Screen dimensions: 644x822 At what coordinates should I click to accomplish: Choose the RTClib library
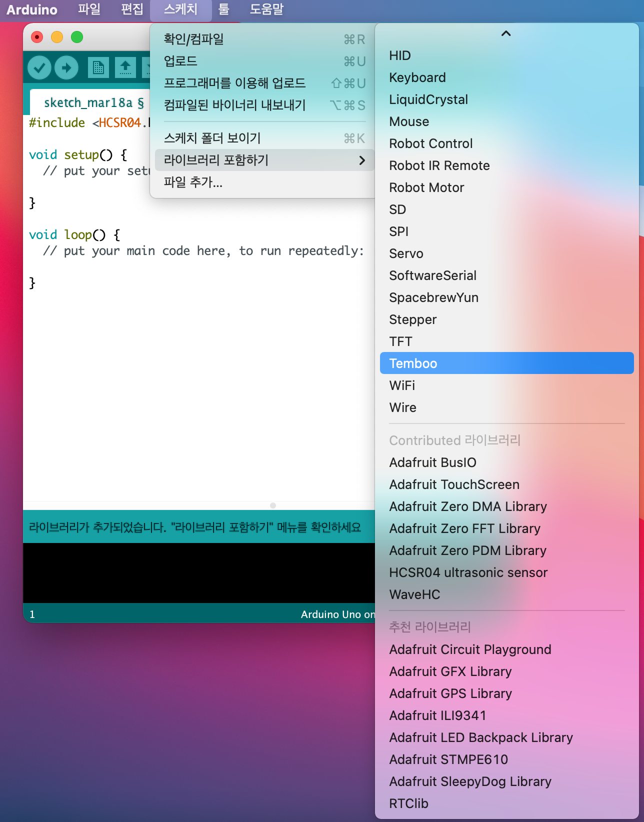point(507,803)
